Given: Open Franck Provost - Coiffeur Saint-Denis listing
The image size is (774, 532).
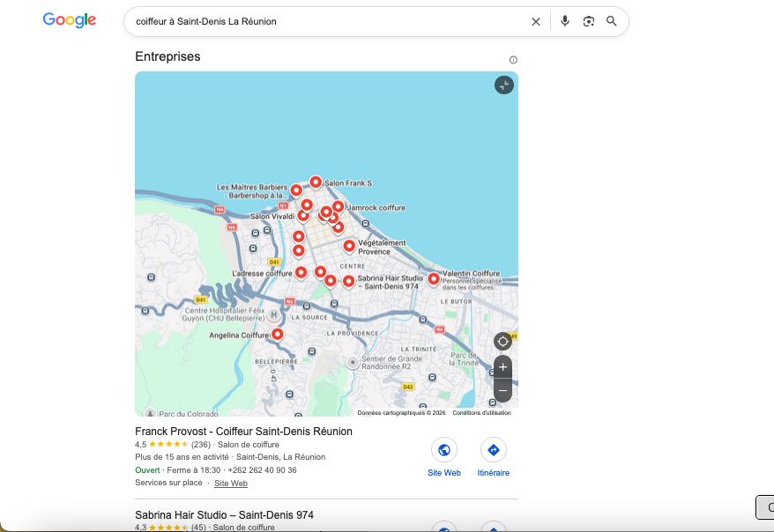Looking at the screenshot, I should click(244, 431).
